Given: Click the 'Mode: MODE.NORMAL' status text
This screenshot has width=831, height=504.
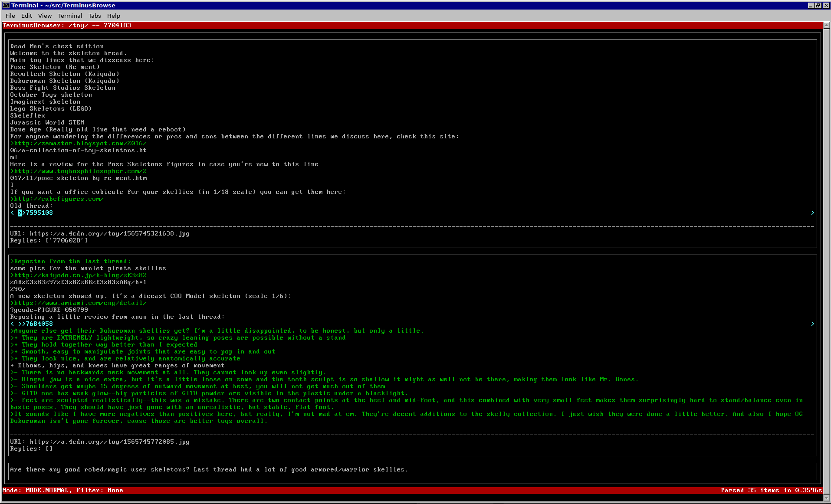Looking at the screenshot, I should (36, 490).
